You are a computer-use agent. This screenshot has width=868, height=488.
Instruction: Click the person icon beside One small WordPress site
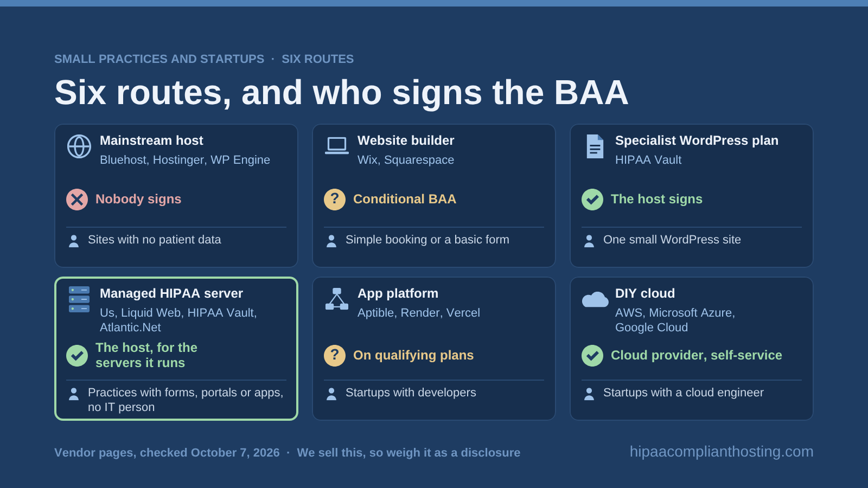click(x=589, y=241)
